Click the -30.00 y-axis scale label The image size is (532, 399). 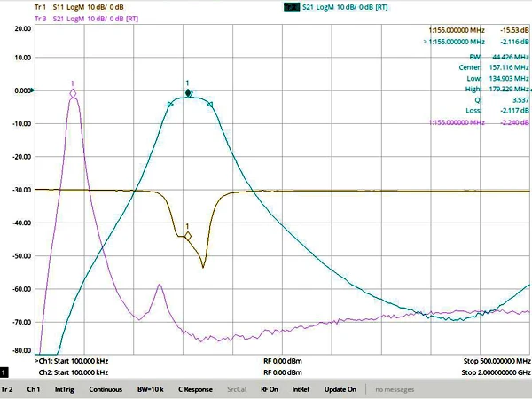pyautogui.click(x=21, y=190)
